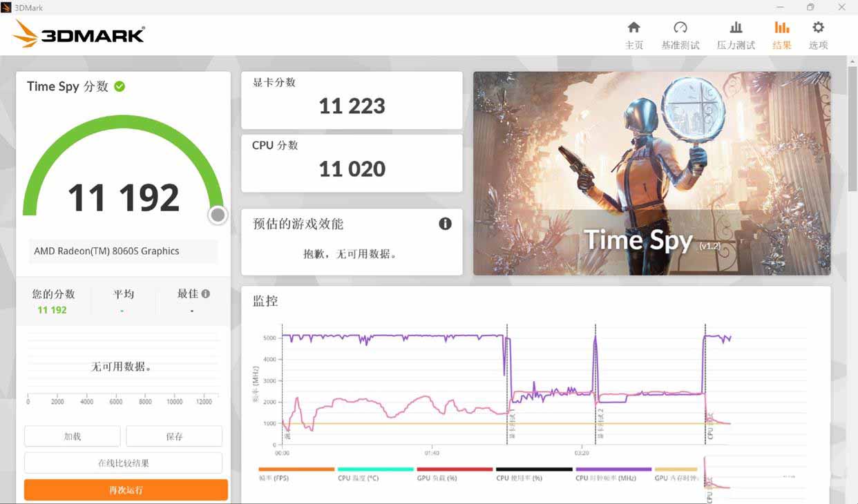
Task: Click the green verified checkmark beside Time Spy 分数
Action: pos(120,86)
